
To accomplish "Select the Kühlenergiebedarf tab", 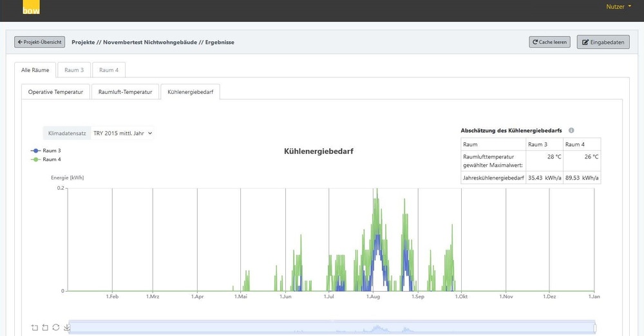I will click(x=190, y=92).
